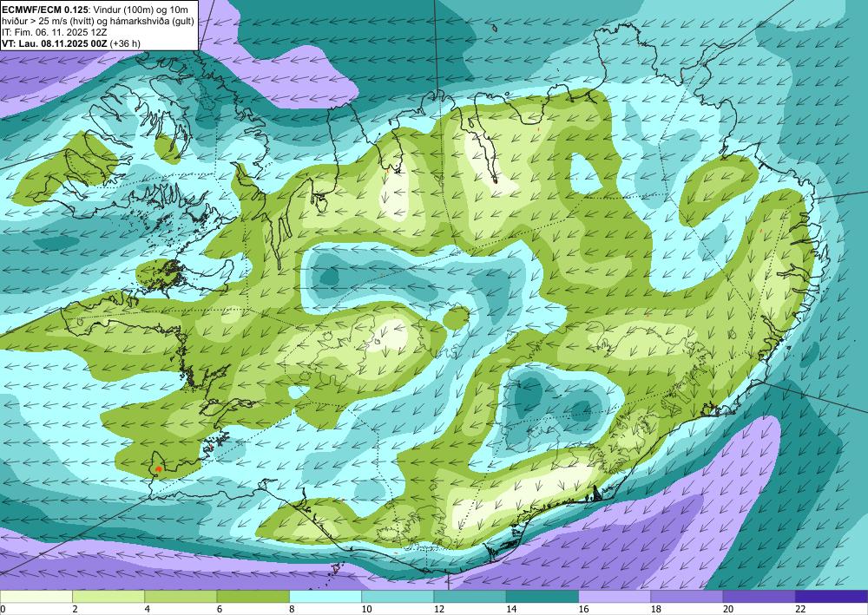Click the init time text 'IT: Fim. 06. 11. 2025 12Z'

(54, 31)
